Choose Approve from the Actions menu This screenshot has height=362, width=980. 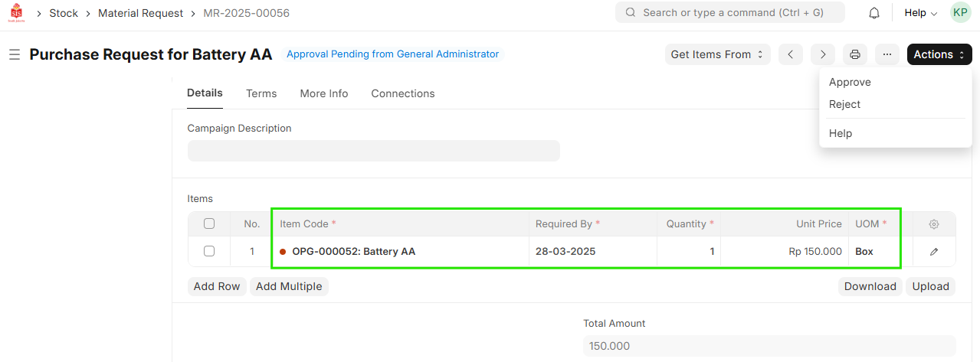tap(850, 82)
